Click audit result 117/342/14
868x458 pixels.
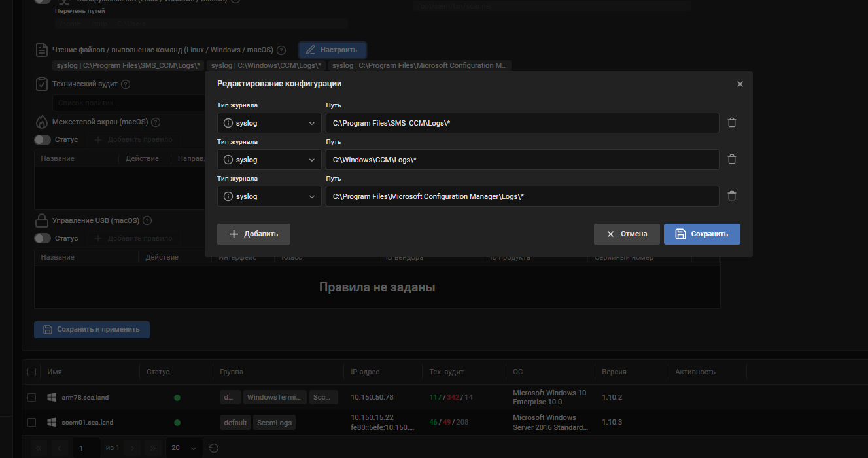point(451,398)
